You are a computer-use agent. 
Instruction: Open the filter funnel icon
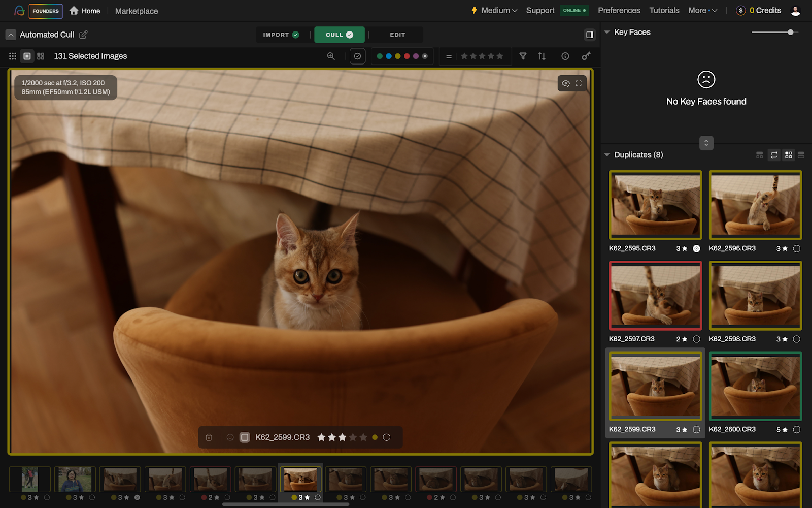[x=523, y=56]
